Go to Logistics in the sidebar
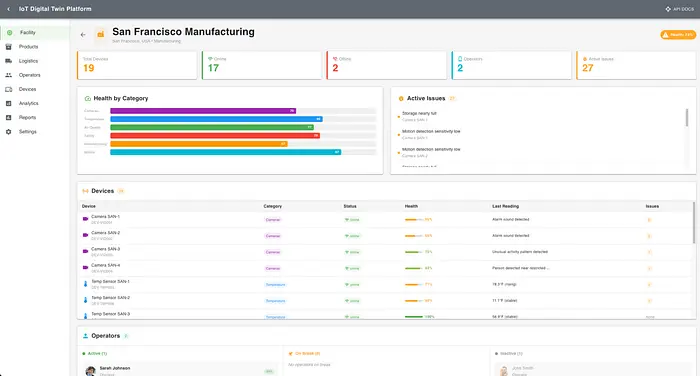The image size is (700, 376). 34,61
